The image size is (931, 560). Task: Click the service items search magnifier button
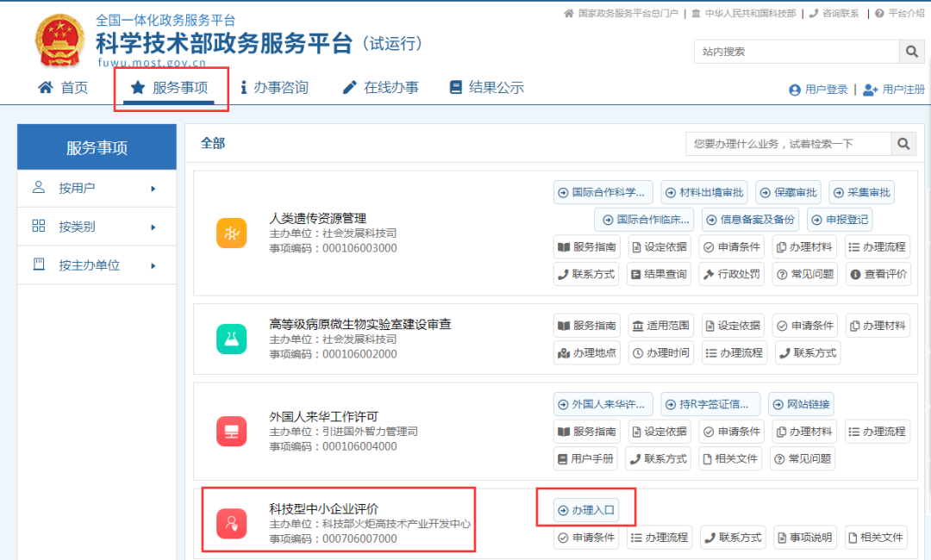(x=903, y=144)
